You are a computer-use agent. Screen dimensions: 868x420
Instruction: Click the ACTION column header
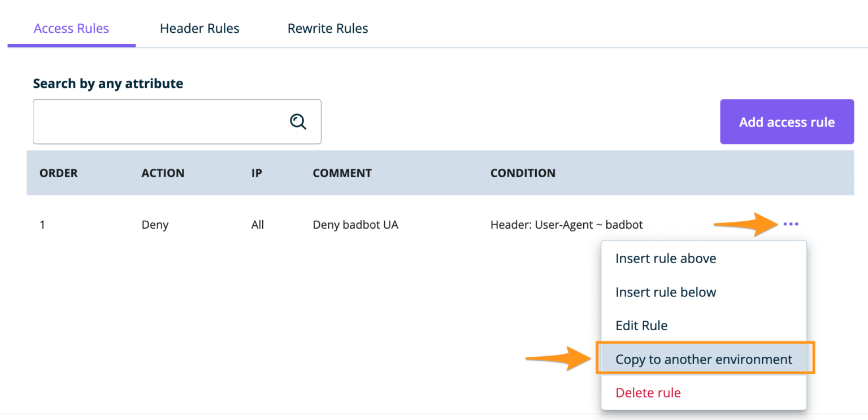[x=163, y=173]
